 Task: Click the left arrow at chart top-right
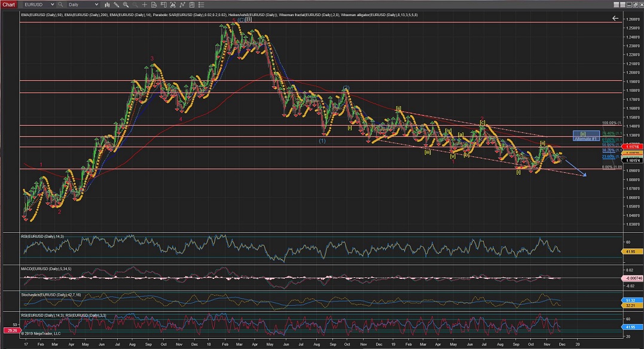point(615,19)
